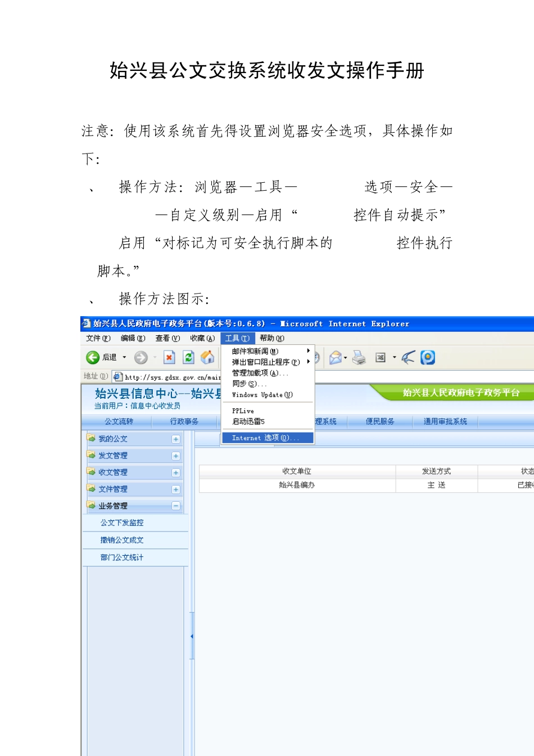This screenshot has height=756, width=534.
Task: Click the folder icon beside 发文管理
Action: click(91, 455)
